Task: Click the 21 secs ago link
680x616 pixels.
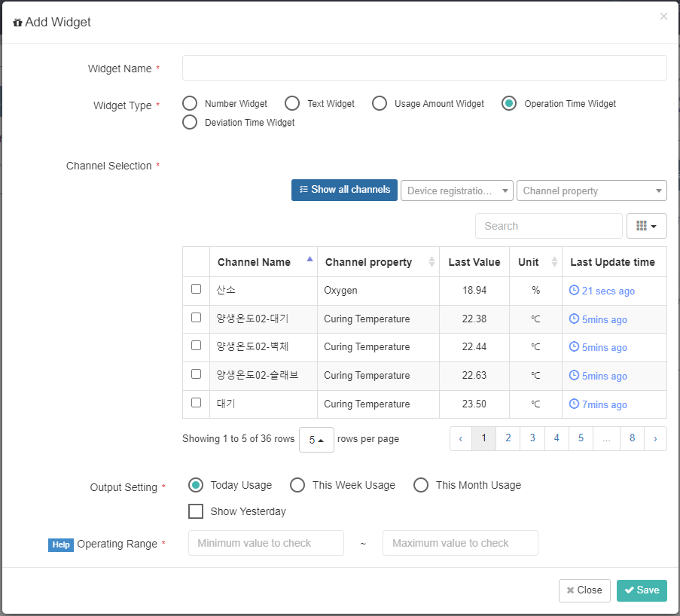Action: click(608, 291)
